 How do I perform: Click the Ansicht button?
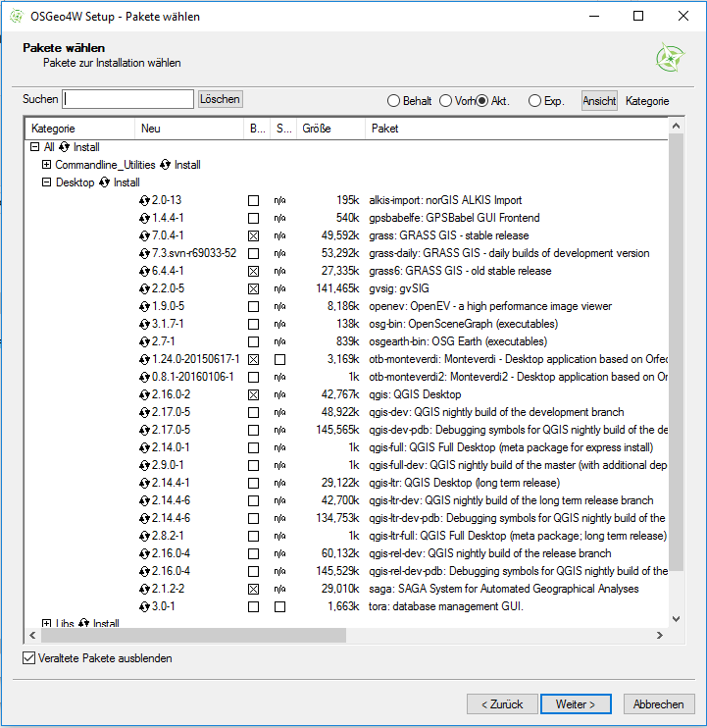pyautogui.click(x=599, y=101)
